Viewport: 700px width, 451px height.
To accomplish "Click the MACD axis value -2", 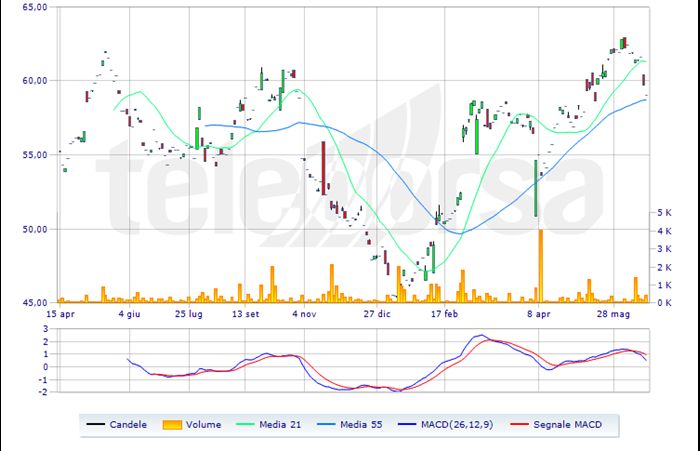I will (44, 392).
